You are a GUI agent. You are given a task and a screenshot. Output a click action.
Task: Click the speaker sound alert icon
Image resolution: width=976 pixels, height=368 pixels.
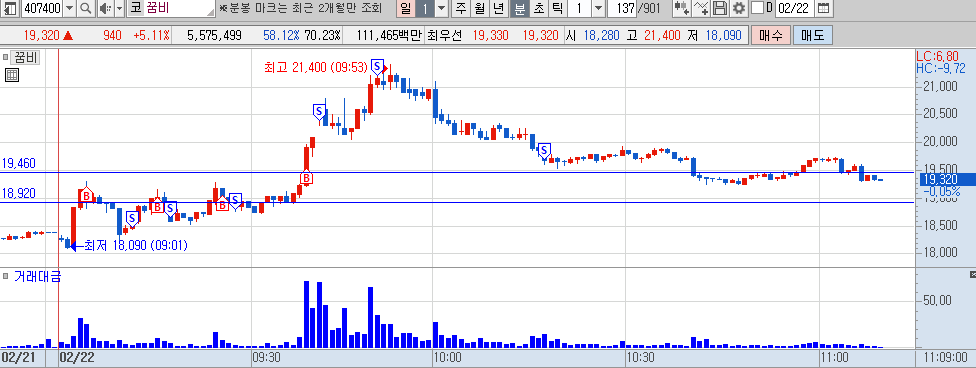click(x=105, y=8)
